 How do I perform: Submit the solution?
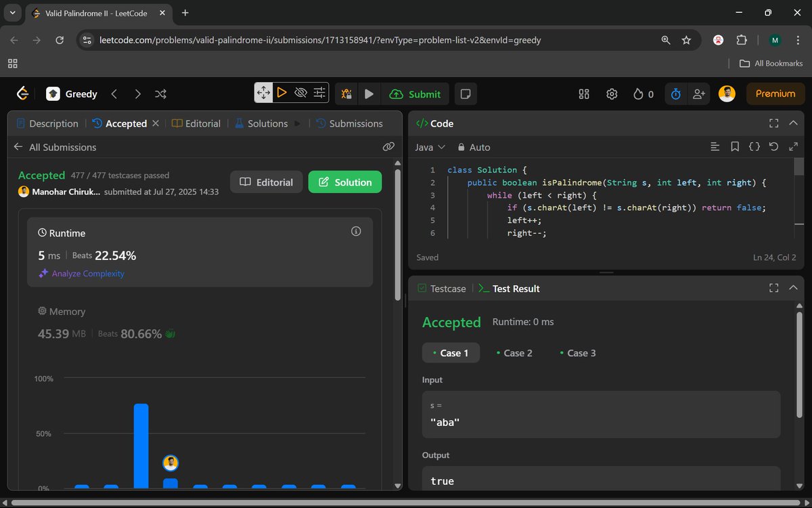(415, 94)
